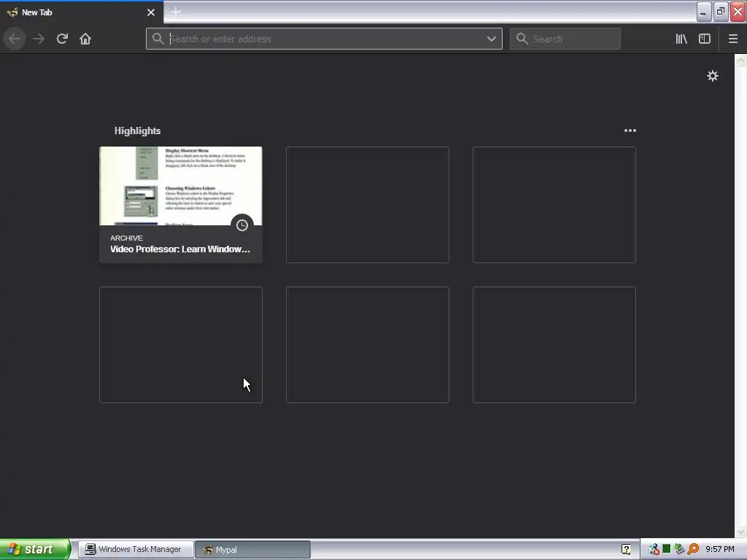Select the New Tab tab

[81, 12]
